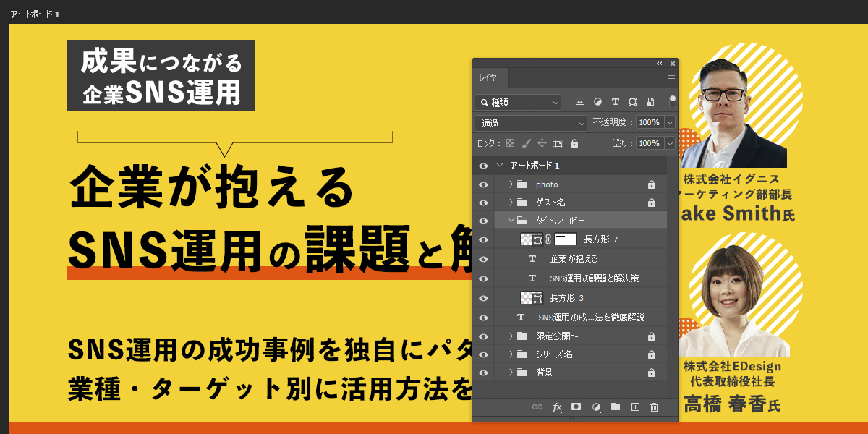Screen dimensions: 868x434
Task: Create new layer plus icon
Action: [635, 407]
